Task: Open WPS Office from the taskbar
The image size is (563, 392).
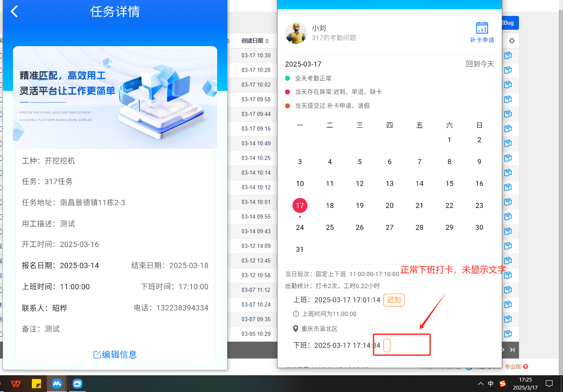Action: [x=16, y=384]
